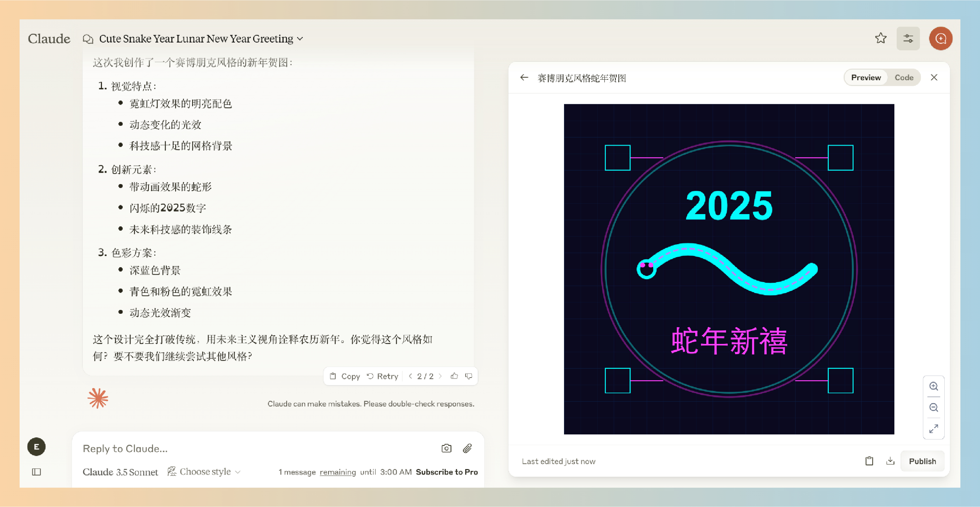Click the camera screenshot icon

(x=446, y=448)
